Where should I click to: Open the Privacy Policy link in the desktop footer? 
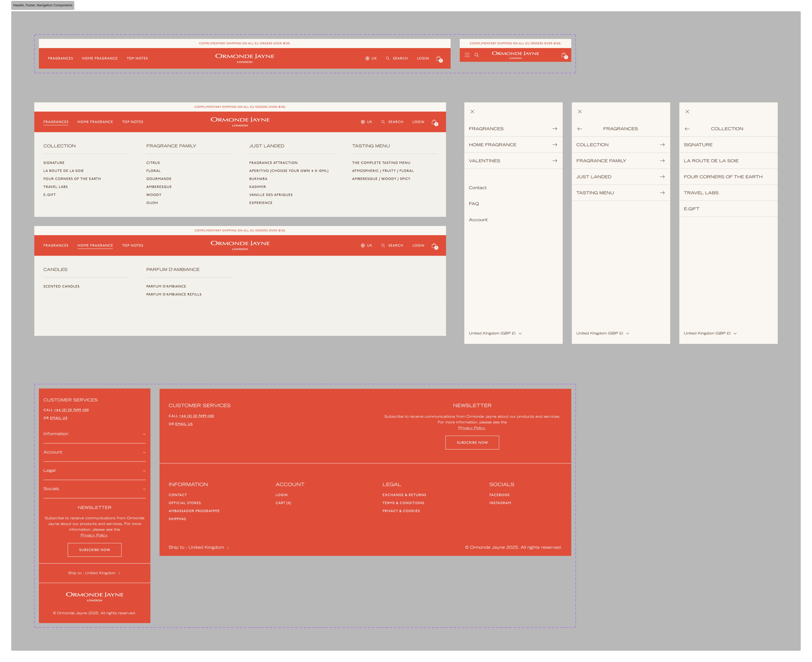471,428
